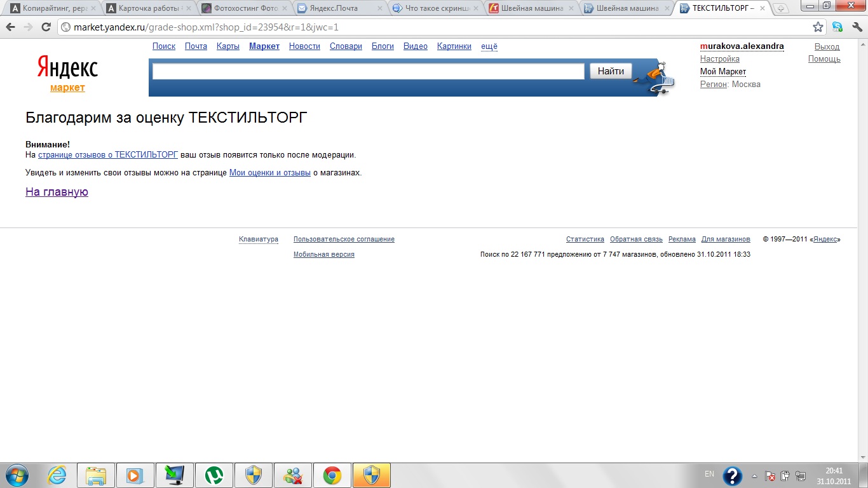
Task: Open the Новости link in top menu
Action: point(304,46)
